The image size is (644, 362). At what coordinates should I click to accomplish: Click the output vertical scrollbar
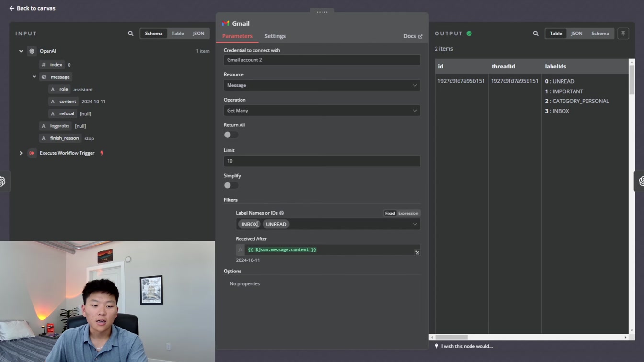(x=632, y=79)
